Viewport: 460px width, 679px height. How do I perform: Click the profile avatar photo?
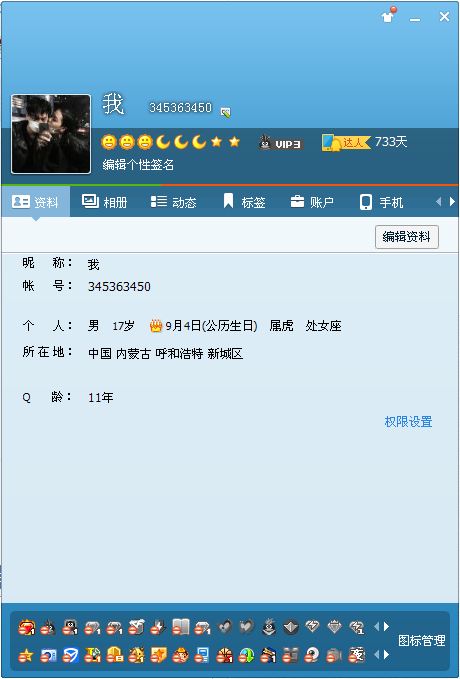tap(51, 134)
